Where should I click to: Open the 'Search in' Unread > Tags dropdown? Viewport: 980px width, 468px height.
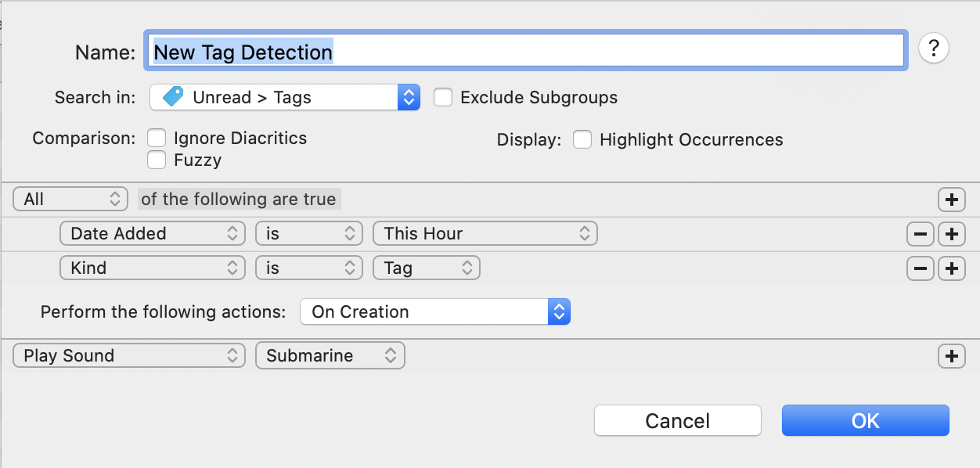point(285,97)
